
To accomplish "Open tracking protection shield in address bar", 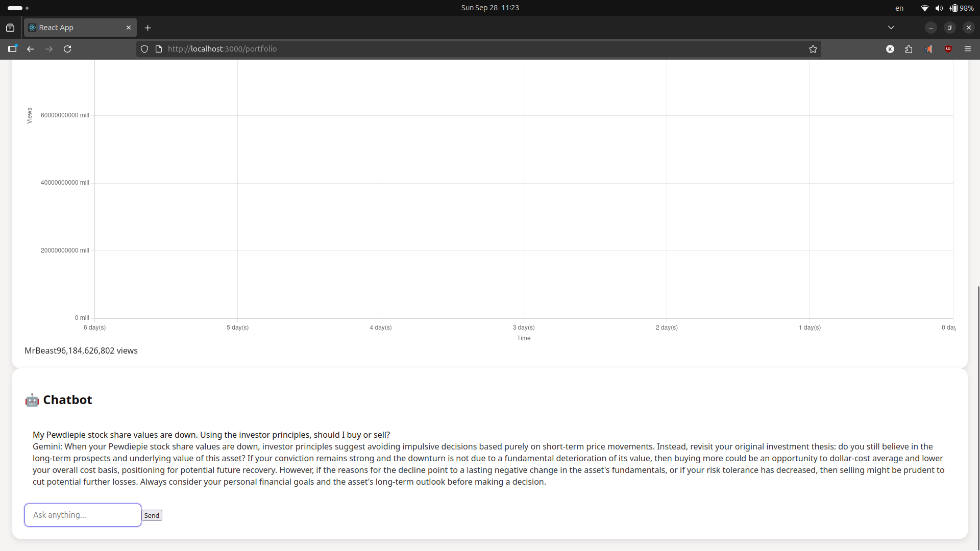I will pos(144,49).
